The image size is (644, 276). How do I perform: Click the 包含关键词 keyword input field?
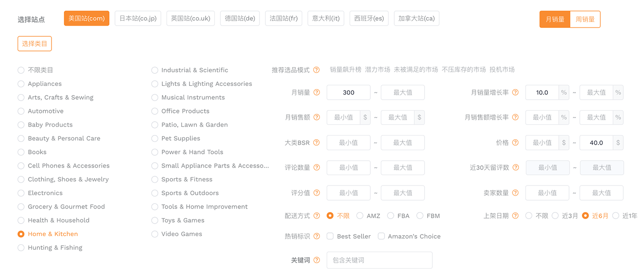point(379,260)
